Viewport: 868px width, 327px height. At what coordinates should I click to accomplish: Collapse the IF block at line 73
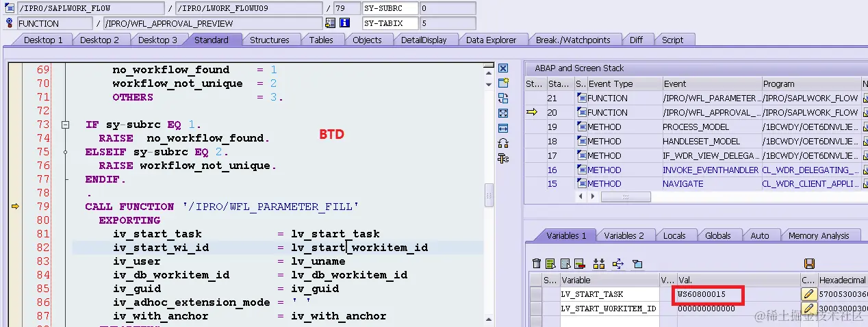coord(66,125)
